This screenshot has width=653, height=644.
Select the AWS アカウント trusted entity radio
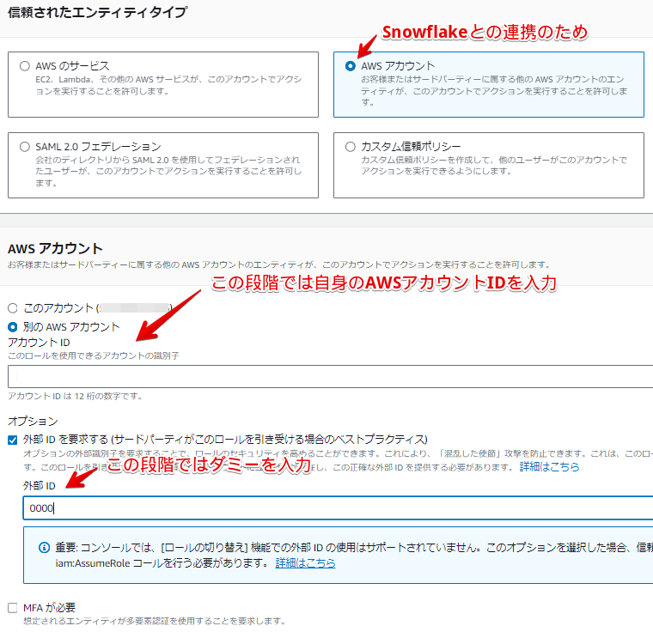point(351,66)
